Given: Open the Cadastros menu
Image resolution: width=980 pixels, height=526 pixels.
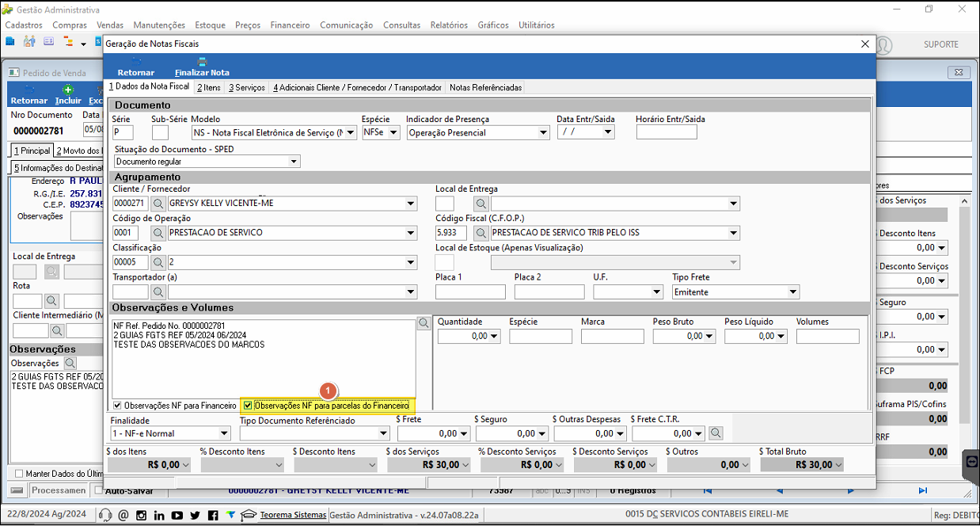Looking at the screenshot, I should point(24,25).
